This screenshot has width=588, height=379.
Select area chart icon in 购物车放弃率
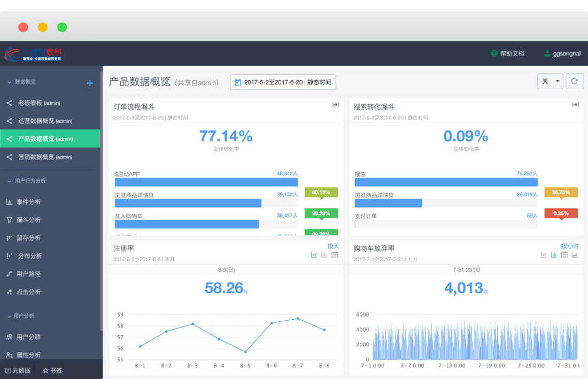[x=575, y=255]
